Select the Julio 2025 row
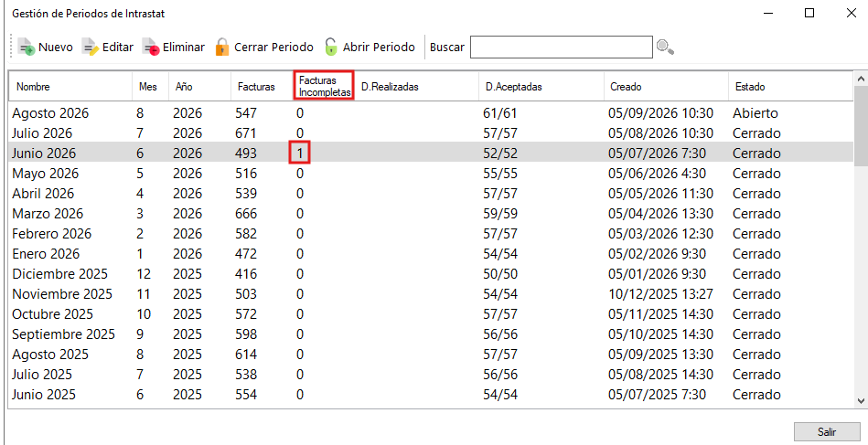Image resolution: width=868 pixels, height=445 pixels. (x=431, y=375)
